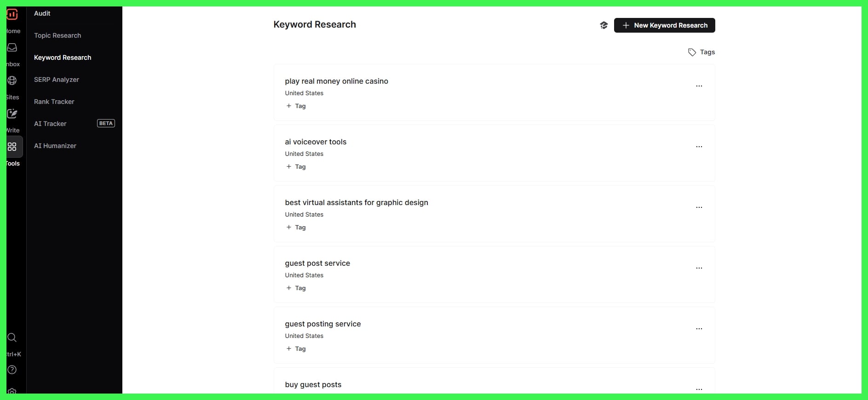Select the Tools grid icon
Screen dimensions: 868x400
(x=12, y=147)
